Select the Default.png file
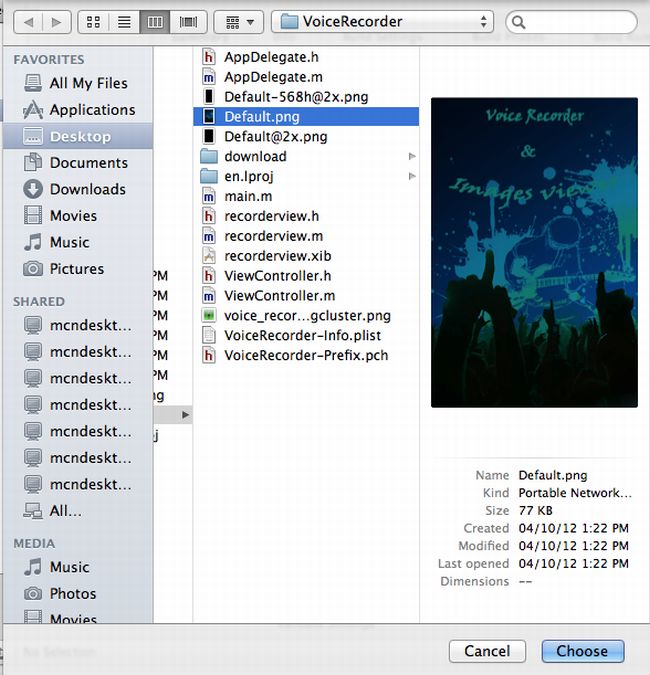Viewport: 650px width, 675px height. [x=306, y=117]
